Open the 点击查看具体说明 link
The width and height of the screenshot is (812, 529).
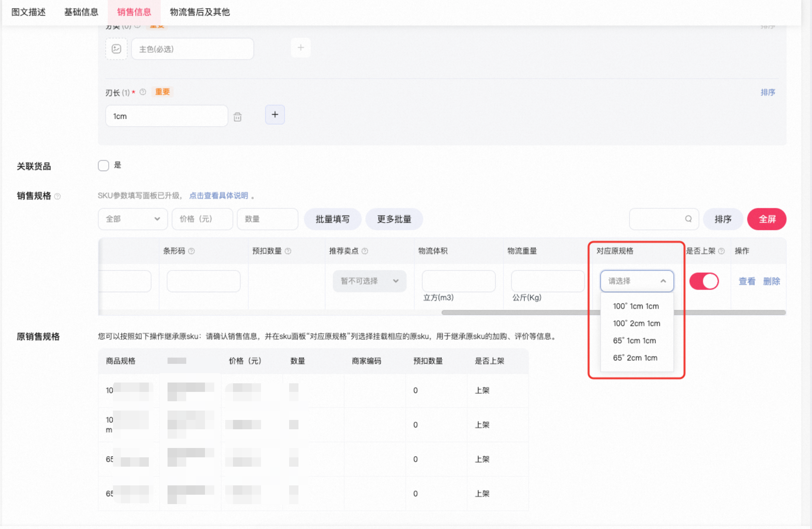219,196
